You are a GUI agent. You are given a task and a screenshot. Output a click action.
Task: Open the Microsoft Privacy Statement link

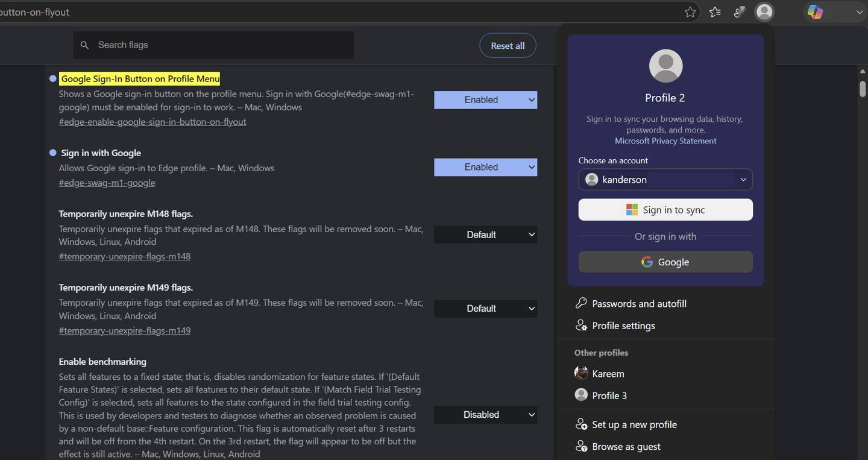[665, 141]
